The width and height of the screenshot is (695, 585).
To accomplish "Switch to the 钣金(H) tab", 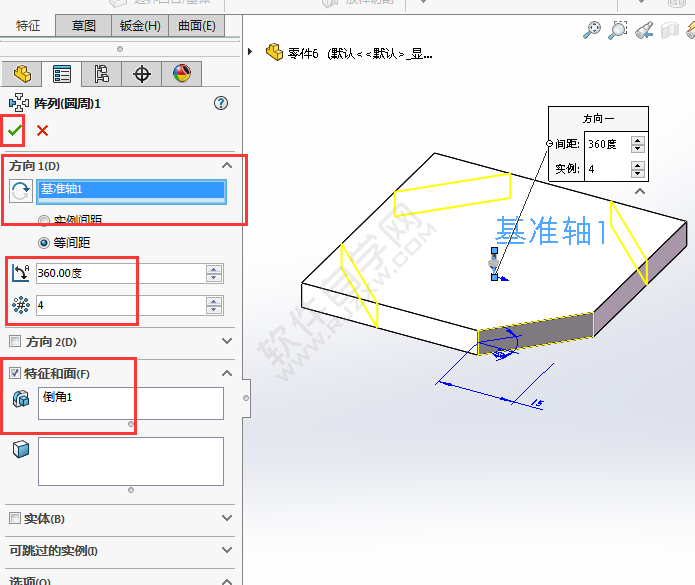I will coord(140,26).
